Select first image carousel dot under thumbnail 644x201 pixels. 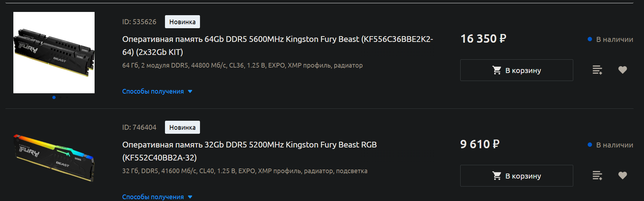click(x=54, y=97)
